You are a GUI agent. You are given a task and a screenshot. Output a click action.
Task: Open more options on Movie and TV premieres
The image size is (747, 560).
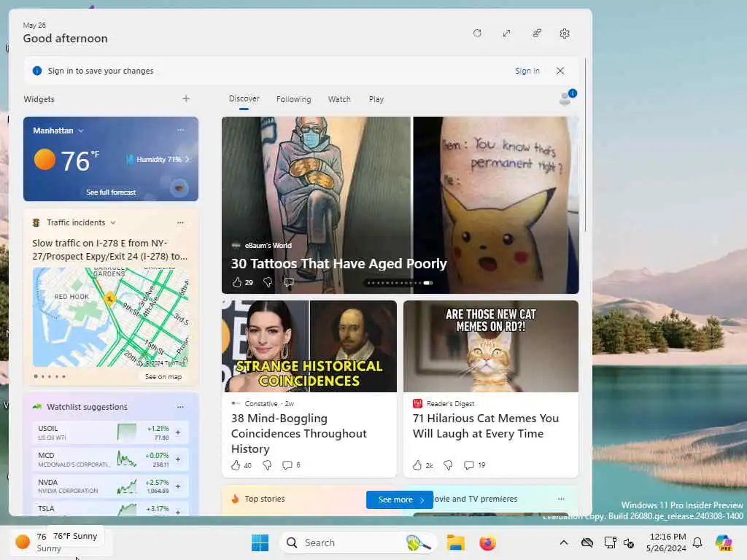[561, 499]
